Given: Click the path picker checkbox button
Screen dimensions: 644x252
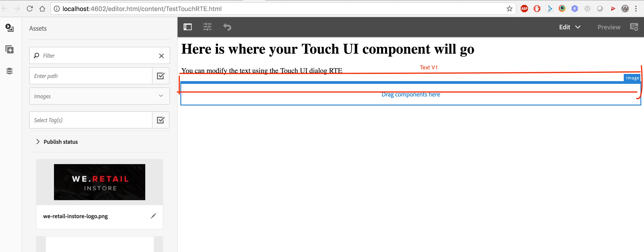Looking at the screenshot, I should coord(161,76).
